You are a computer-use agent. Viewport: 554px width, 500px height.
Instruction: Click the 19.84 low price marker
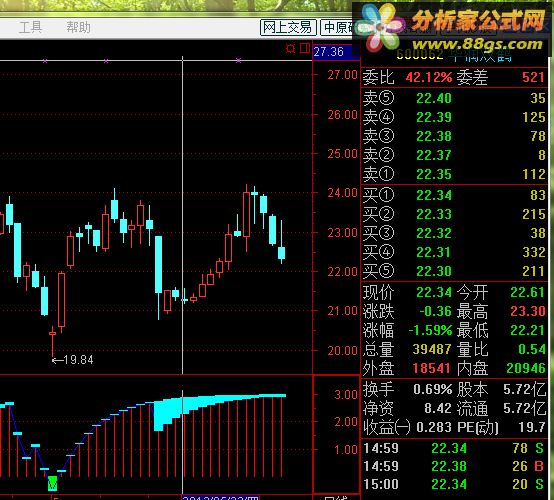point(73,360)
